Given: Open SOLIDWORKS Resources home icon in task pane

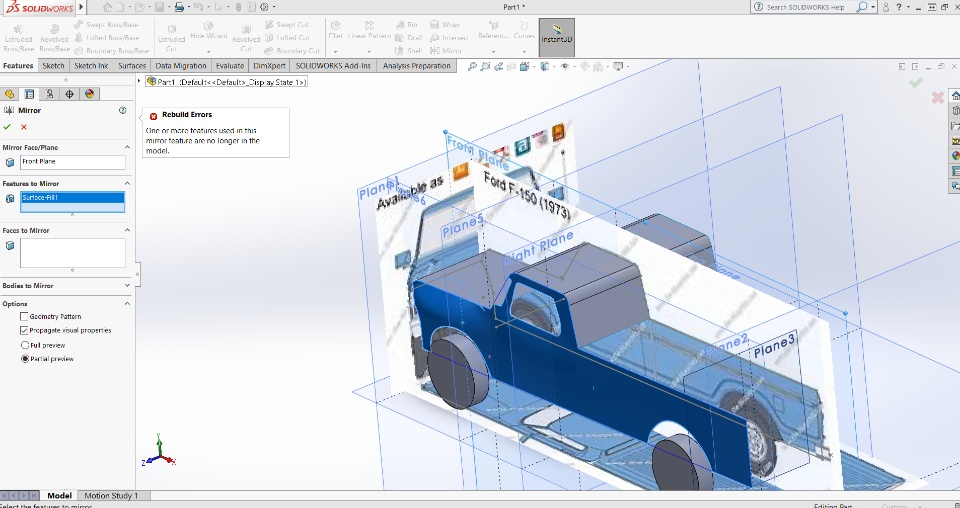Looking at the screenshot, I should (954, 95).
